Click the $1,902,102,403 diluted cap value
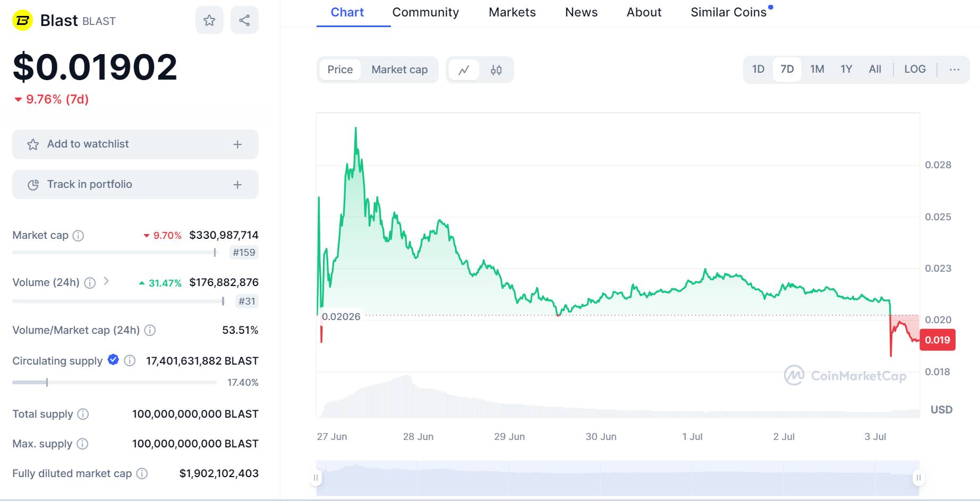The image size is (980, 501). (219, 473)
